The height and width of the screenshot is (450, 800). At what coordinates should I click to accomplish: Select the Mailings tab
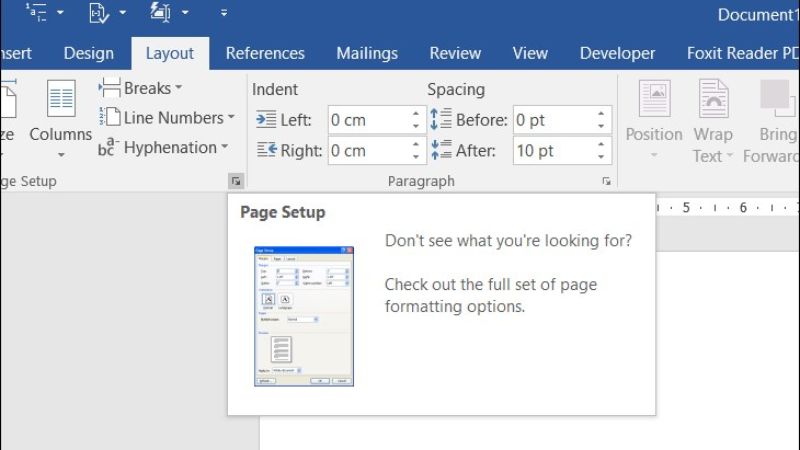(x=367, y=53)
